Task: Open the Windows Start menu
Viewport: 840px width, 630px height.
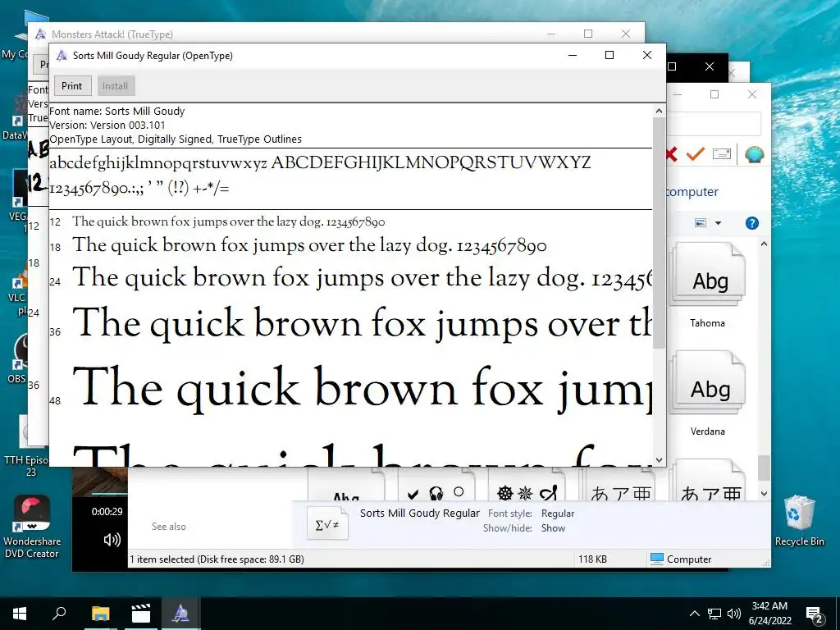Action: click(20, 614)
